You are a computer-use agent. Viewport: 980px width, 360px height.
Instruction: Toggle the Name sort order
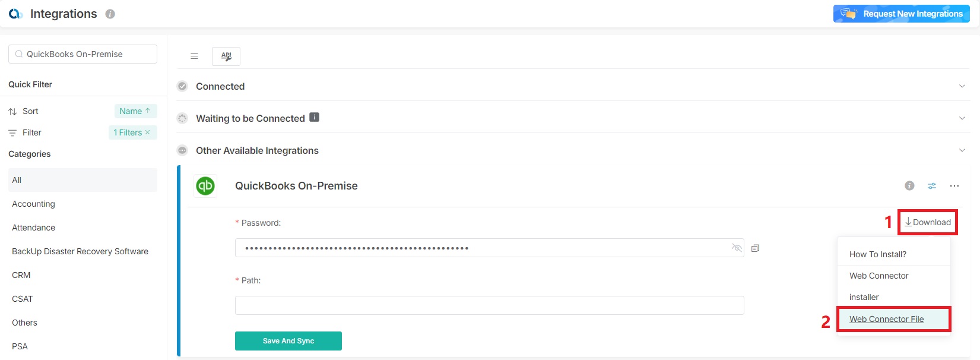[x=135, y=111]
